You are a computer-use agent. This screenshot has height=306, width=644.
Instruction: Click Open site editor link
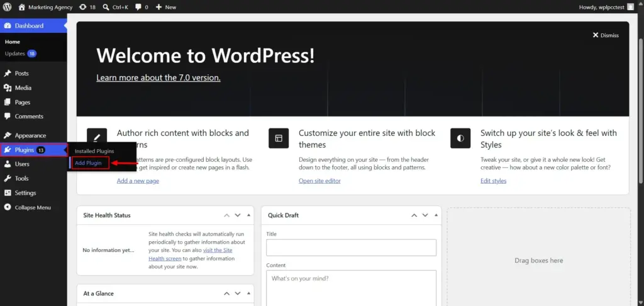[x=319, y=181]
